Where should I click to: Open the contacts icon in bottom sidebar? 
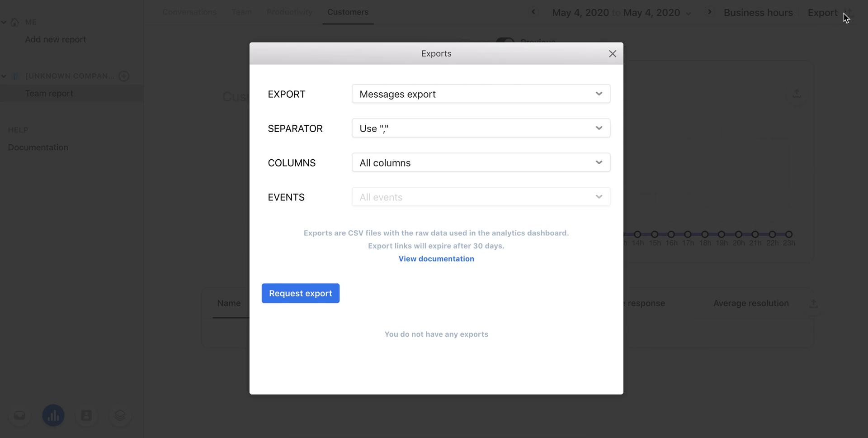[86, 415]
